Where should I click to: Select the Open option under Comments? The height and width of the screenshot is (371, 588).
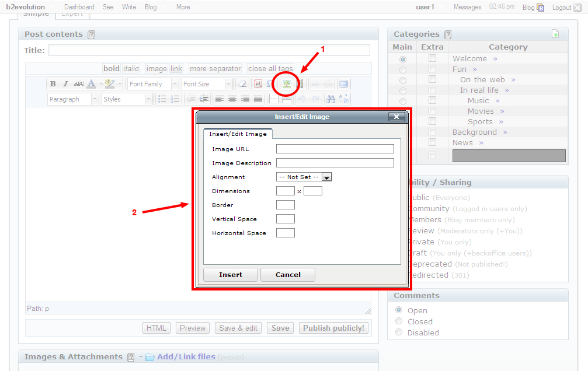point(399,310)
